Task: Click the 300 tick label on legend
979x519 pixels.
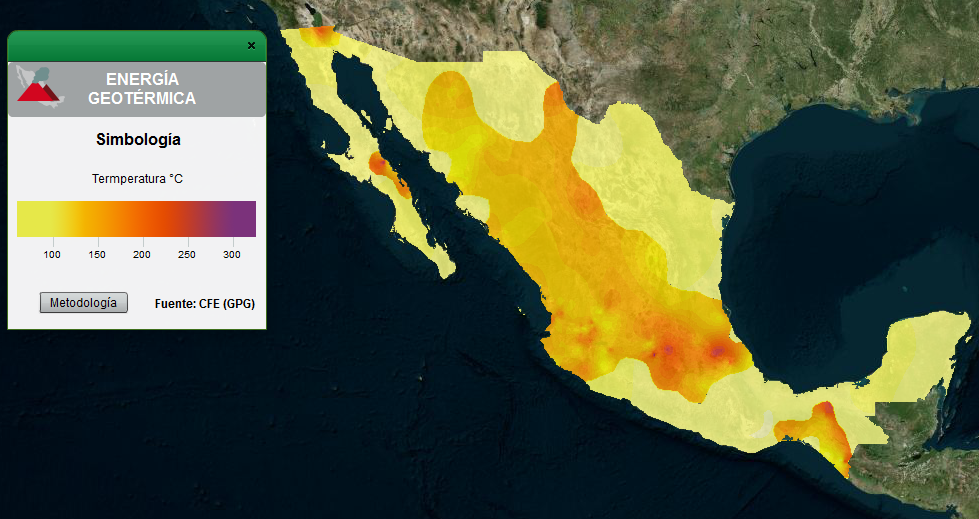Action: (231, 255)
